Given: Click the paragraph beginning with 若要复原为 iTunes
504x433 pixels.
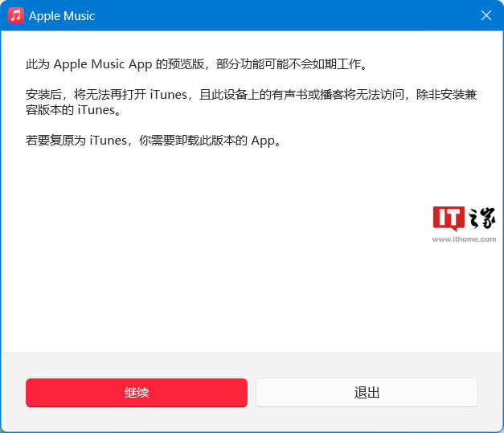Looking at the screenshot, I should click(154, 141).
